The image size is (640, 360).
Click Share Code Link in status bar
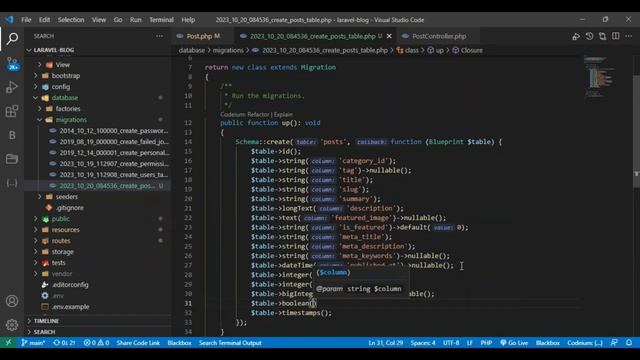138,343
